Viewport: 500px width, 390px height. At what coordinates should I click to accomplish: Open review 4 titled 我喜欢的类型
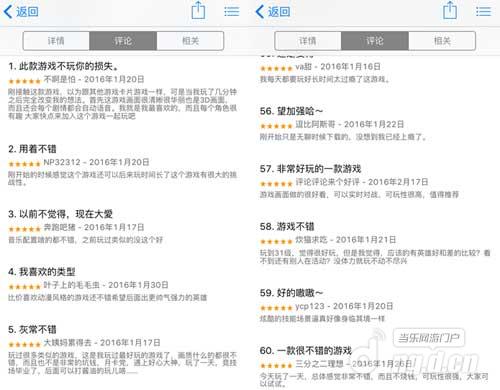(x=42, y=272)
